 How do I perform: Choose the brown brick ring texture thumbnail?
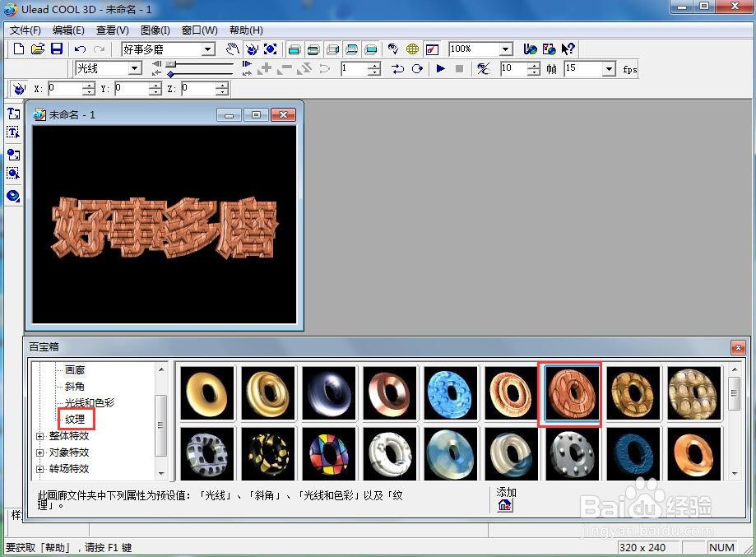click(x=572, y=392)
